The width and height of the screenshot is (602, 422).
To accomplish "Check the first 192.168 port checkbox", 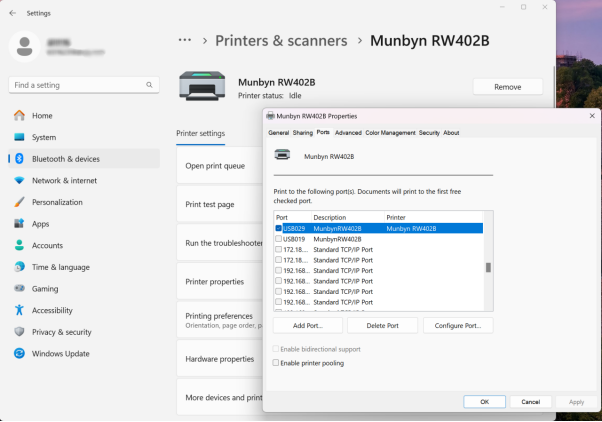I will (278, 270).
